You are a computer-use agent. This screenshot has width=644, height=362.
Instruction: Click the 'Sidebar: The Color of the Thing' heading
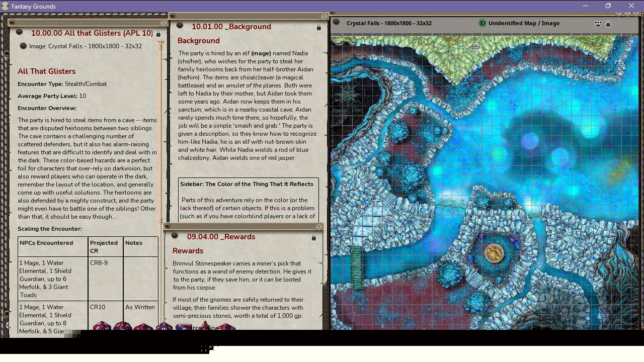pyautogui.click(x=247, y=184)
